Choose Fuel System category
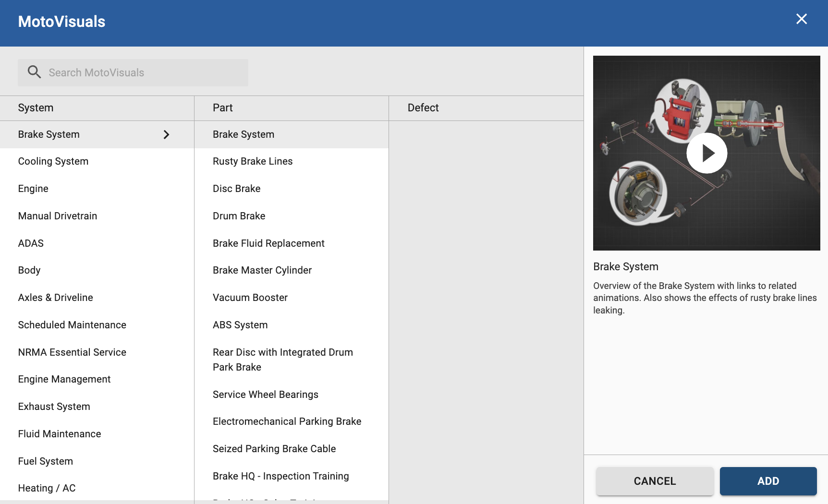The image size is (828, 504). point(97,461)
